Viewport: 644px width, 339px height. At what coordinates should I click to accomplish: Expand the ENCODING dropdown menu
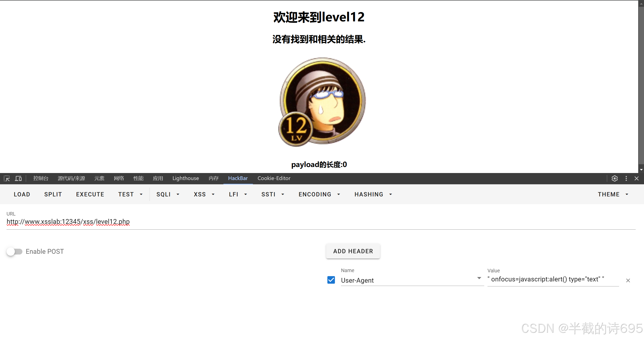tap(319, 194)
